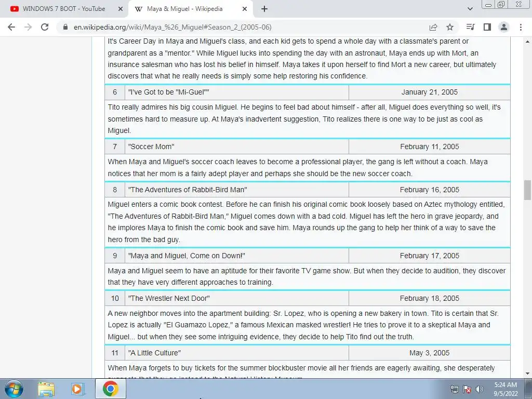This screenshot has height=399, width=532.
Task: Click title "The Adventures of Rabbit-Bird Man"
Action: pyautogui.click(x=187, y=190)
